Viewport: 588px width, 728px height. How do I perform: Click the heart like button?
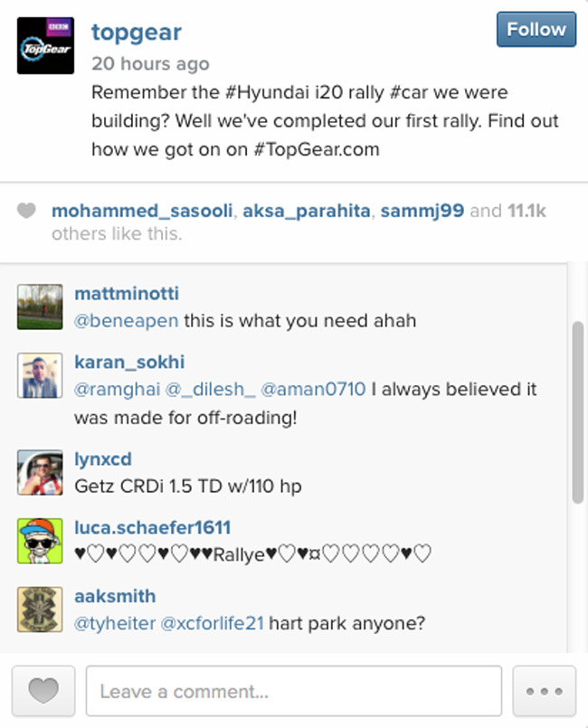click(43, 692)
